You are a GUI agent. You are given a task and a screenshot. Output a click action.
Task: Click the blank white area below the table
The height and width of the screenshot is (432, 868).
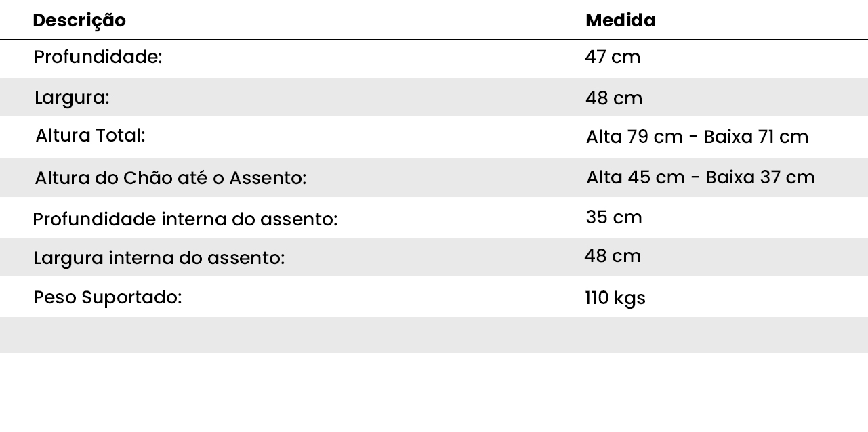tap(434, 393)
